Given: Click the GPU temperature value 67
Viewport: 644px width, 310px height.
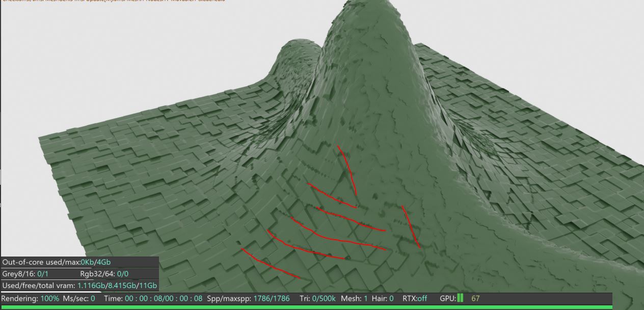Looking at the screenshot, I should [x=476, y=298].
